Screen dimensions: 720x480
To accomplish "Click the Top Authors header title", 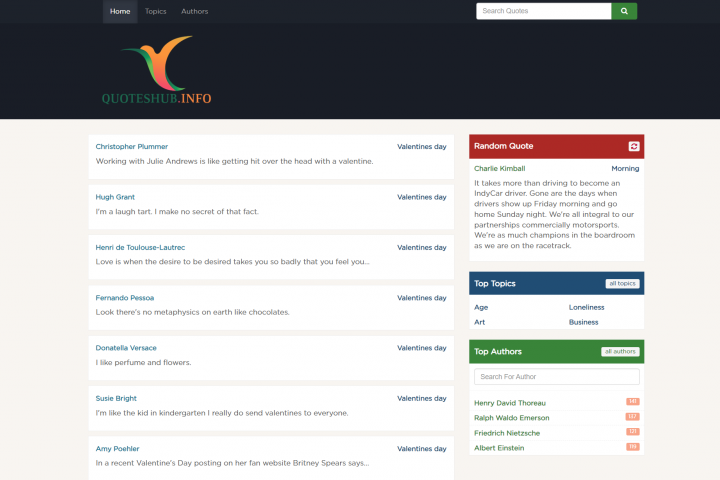I will (x=498, y=351).
